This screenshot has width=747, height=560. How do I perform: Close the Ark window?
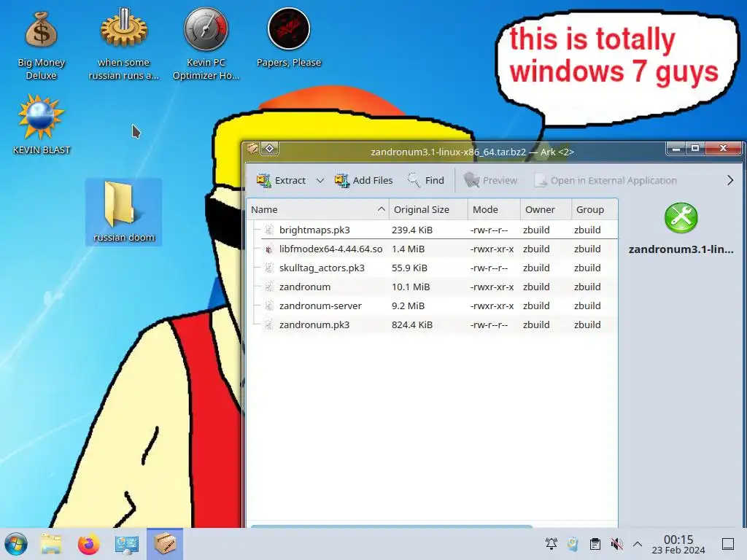coord(723,149)
